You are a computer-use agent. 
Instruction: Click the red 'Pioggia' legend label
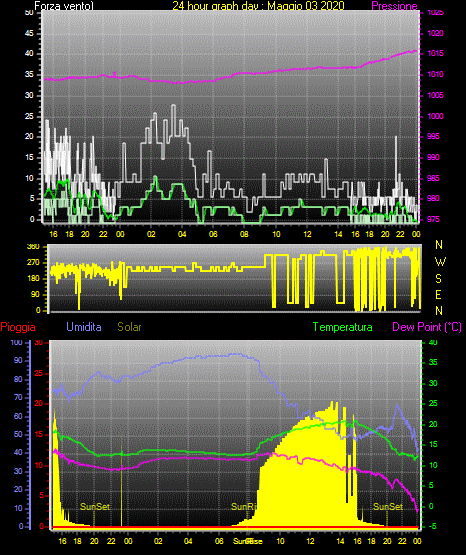pyautogui.click(x=18, y=327)
